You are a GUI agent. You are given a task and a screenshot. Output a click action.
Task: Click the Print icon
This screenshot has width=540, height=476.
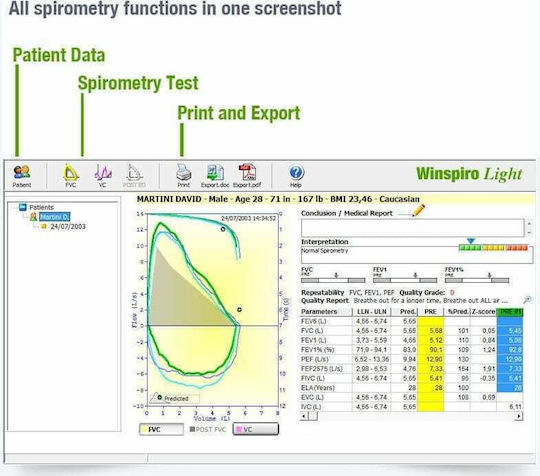184,176
